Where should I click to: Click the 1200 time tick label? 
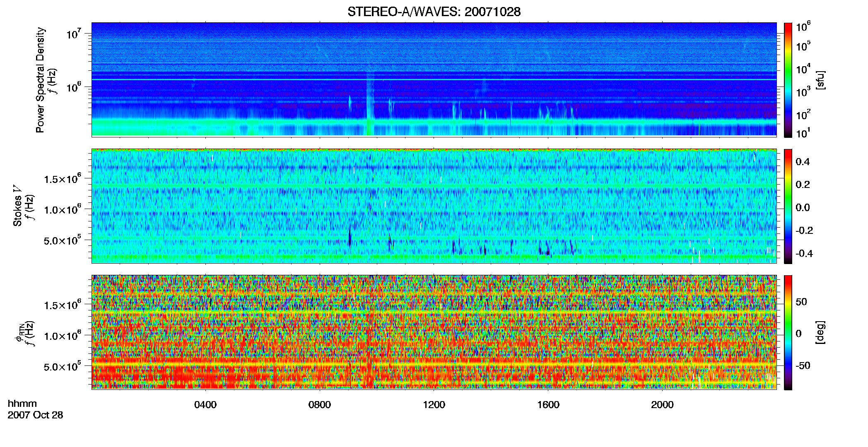(x=434, y=405)
